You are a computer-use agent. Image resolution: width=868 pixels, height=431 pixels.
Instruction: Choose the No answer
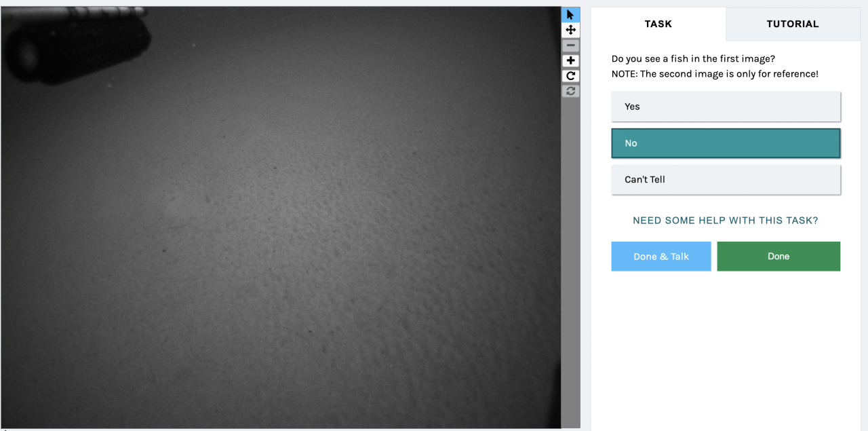coord(726,143)
